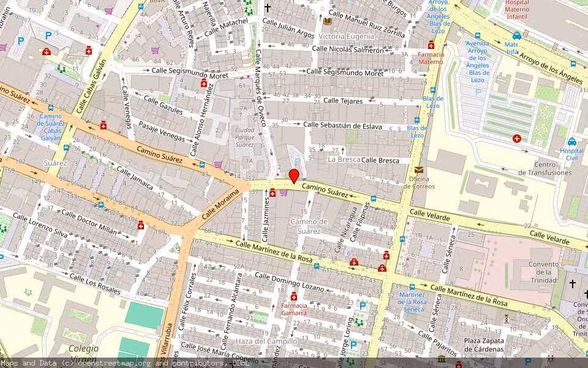Select the Calle Félix Corrales label
Screen dimensions: 588x368
[x=187, y=302]
